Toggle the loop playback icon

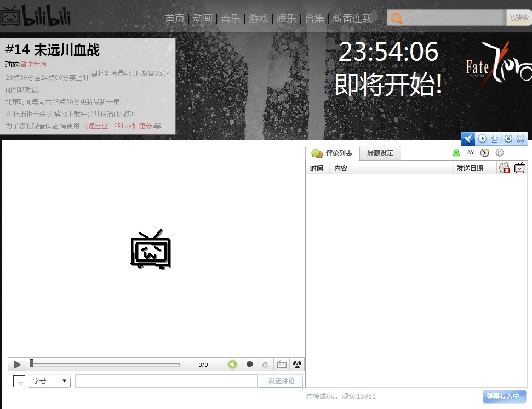(x=265, y=365)
